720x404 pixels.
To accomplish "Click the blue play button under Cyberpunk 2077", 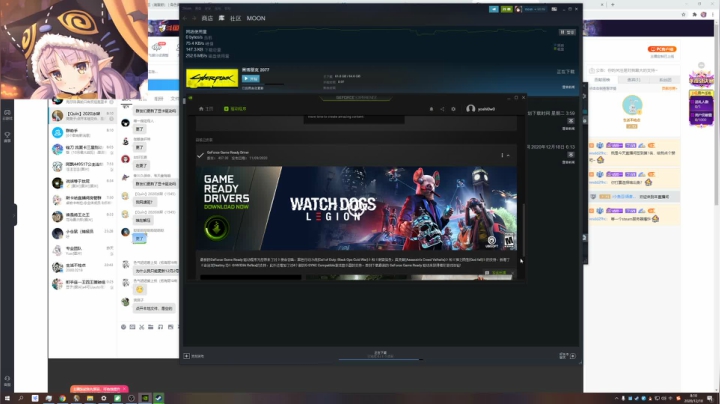I will (251, 79).
